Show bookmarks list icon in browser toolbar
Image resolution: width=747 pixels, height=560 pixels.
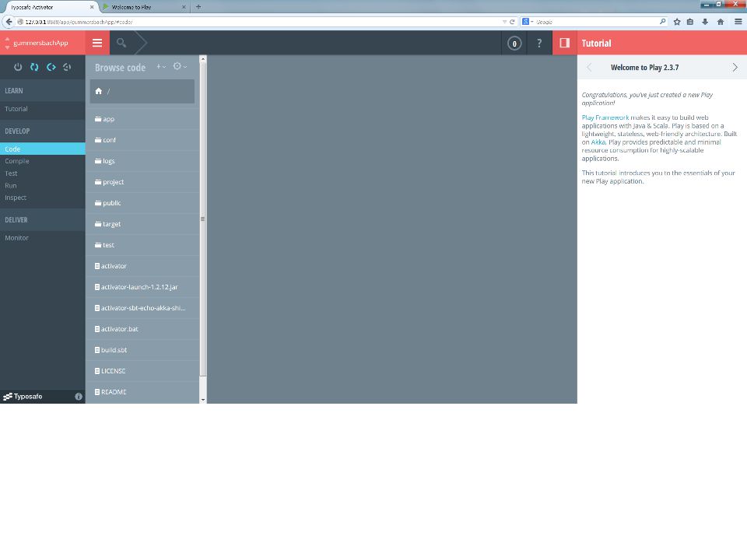pyautogui.click(x=690, y=22)
